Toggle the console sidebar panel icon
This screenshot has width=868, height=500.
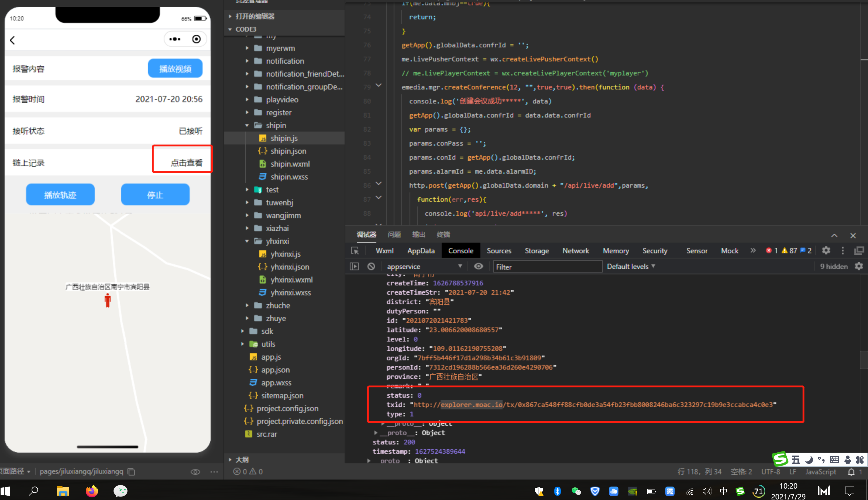[x=354, y=266]
